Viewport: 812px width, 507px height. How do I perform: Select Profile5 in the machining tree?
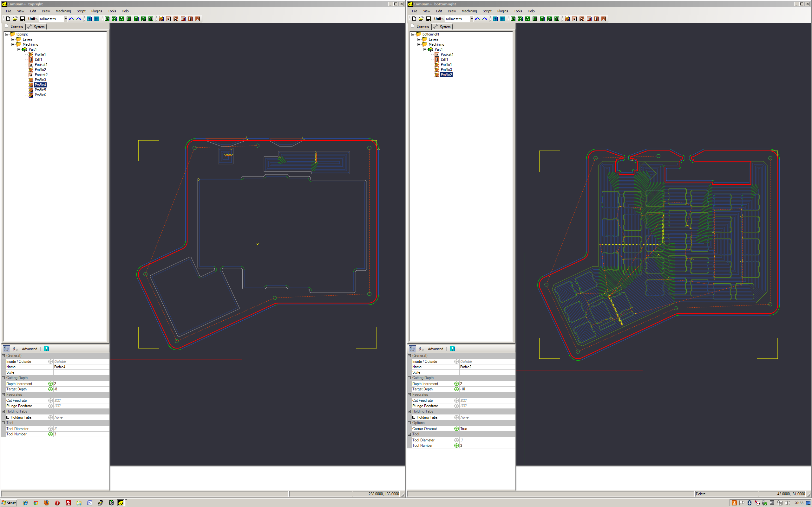[40, 90]
